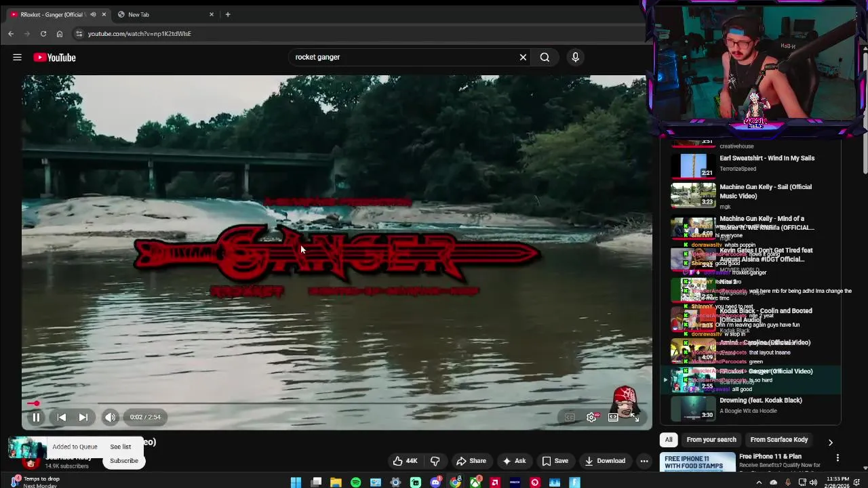
Task: Open the player settings gear
Action: (592, 418)
